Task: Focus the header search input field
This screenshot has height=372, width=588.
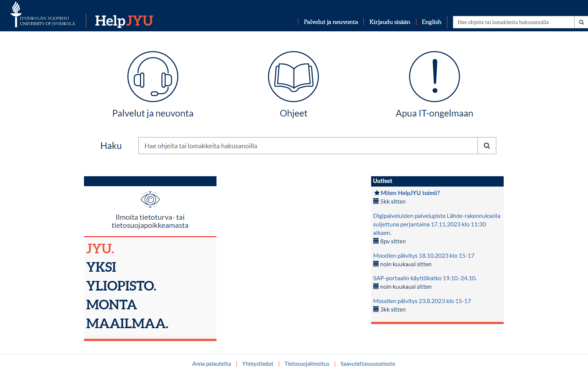Action: 514,22
